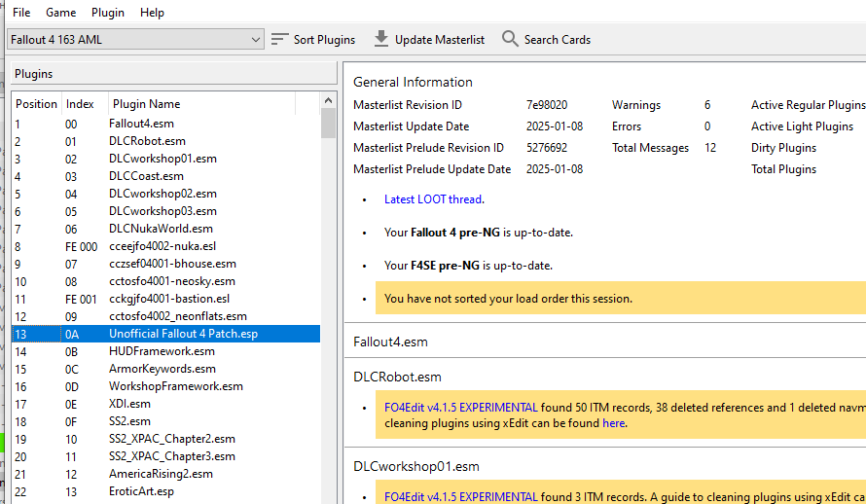Open the Plugin menu
The image size is (866, 504).
click(x=107, y=13)
